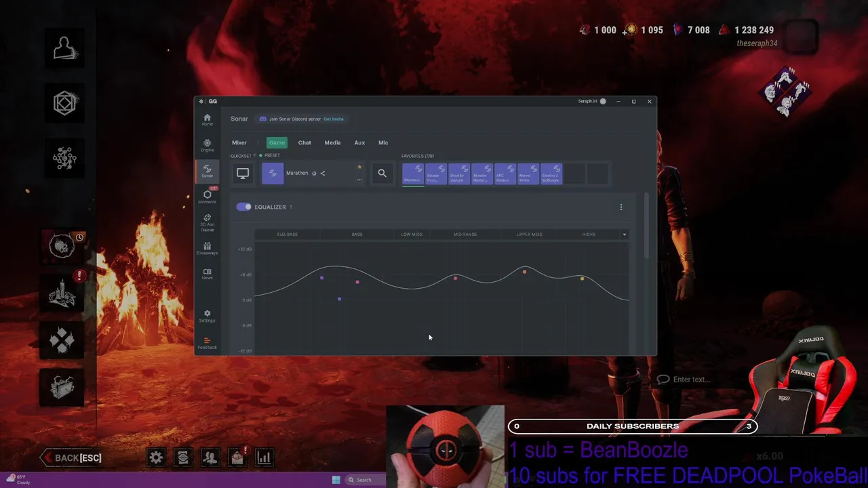The image size is (868, 488).
Task: Click the game character profile icon
Action: (x=65, y=49)
